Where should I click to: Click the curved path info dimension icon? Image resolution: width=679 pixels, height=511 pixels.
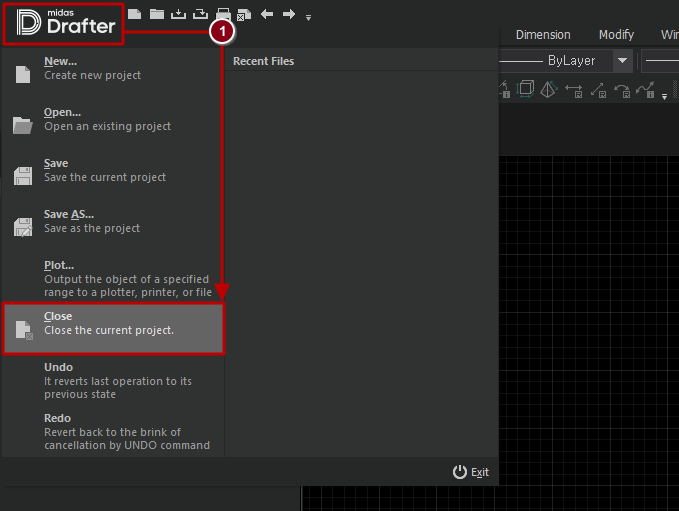[x=645, y=90]
